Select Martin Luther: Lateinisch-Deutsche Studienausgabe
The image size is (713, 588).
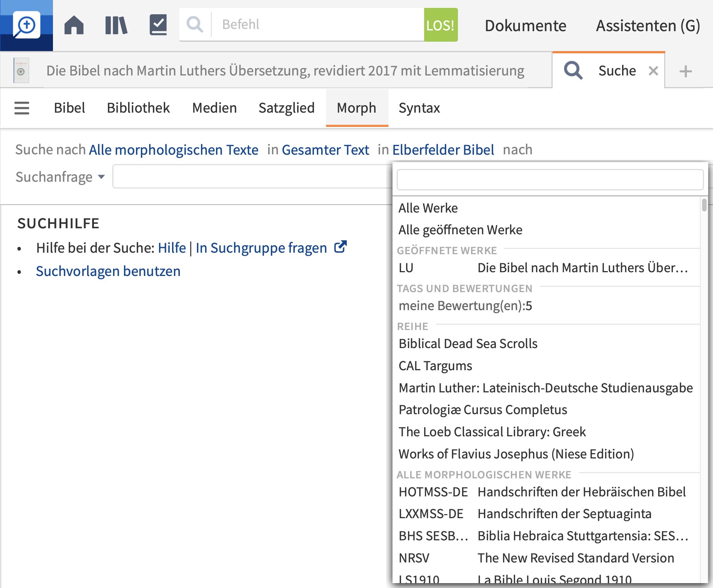pos(546,388)
